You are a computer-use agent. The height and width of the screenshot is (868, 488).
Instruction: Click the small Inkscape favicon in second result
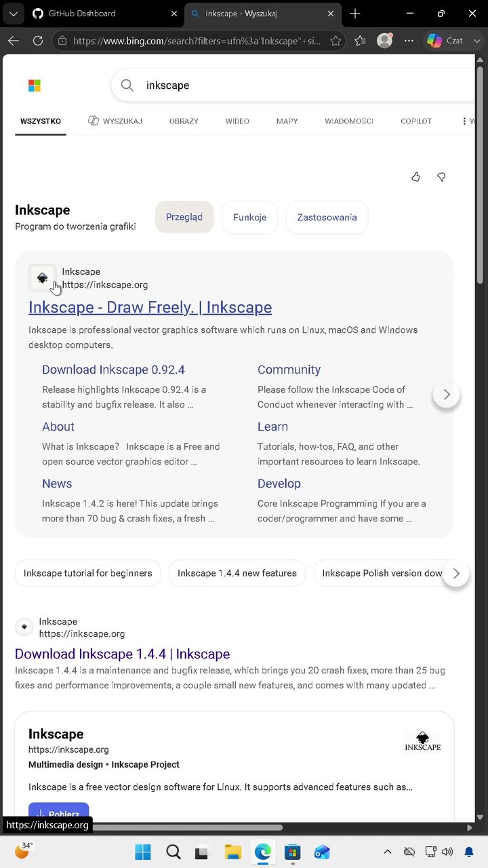click(24, 627)
